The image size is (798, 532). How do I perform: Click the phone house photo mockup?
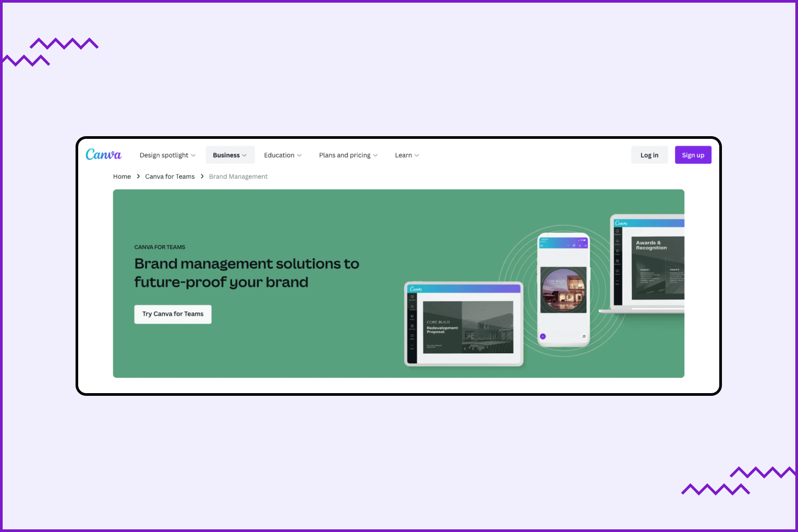click(x=563, y=290)
